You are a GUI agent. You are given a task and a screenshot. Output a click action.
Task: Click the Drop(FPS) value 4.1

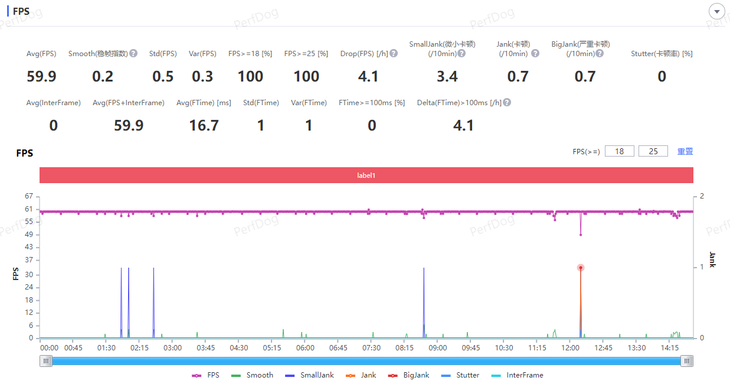[368, 76]
